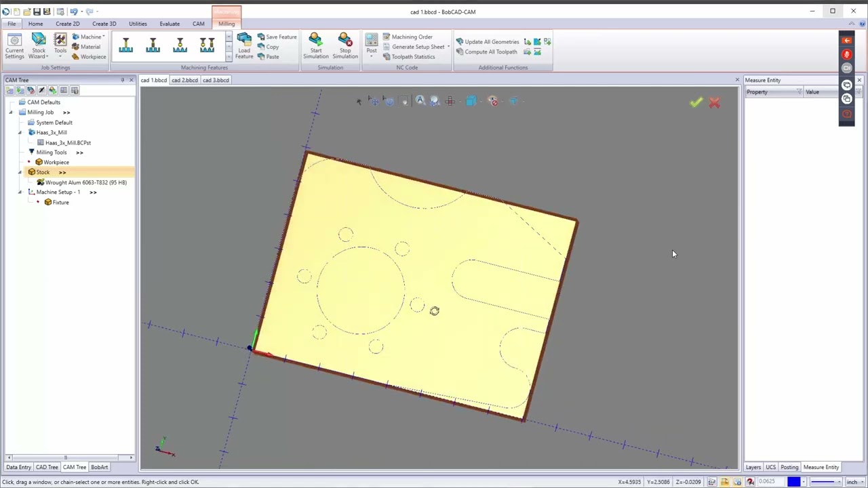
Task: Launch the Stock Wizard
Action: point(39,46)
